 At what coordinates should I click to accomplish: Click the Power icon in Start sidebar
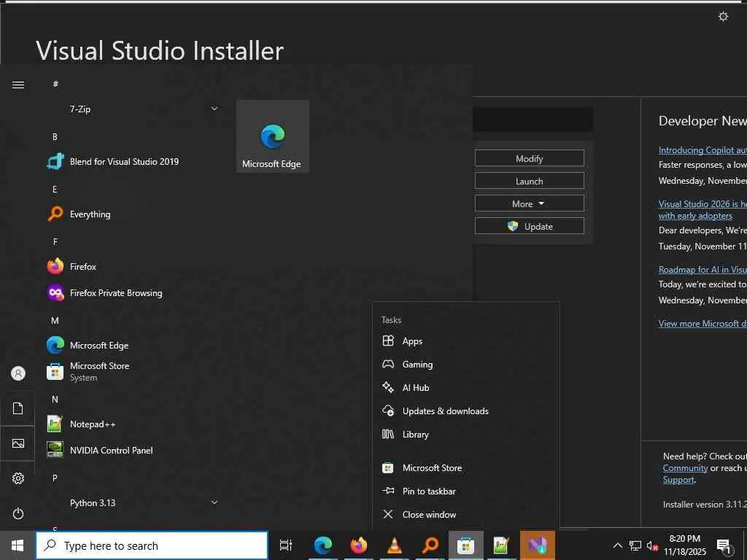click(x=18, y=513)
